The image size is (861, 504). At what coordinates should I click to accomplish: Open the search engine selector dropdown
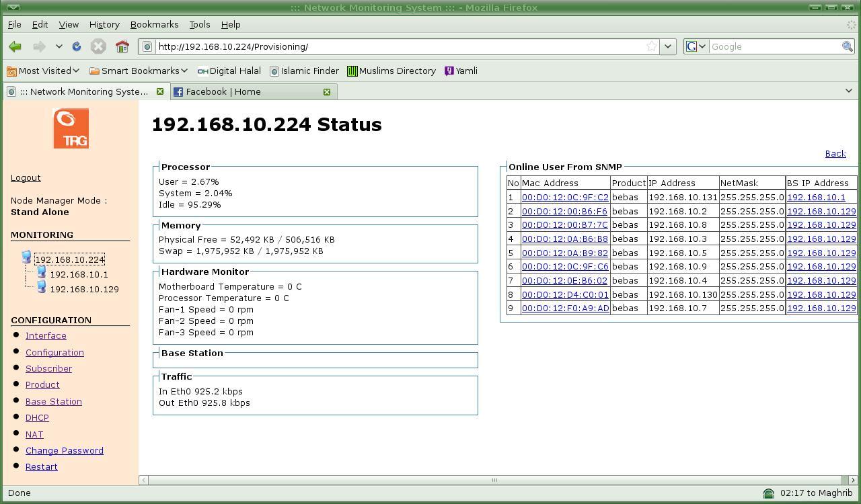[696, 46]
